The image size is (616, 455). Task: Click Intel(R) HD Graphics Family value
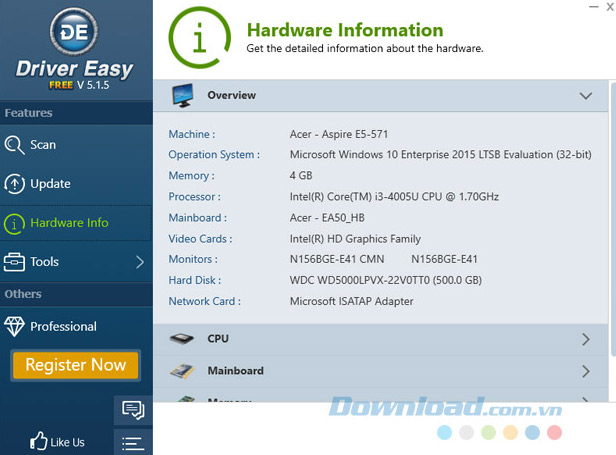point(355,239)
